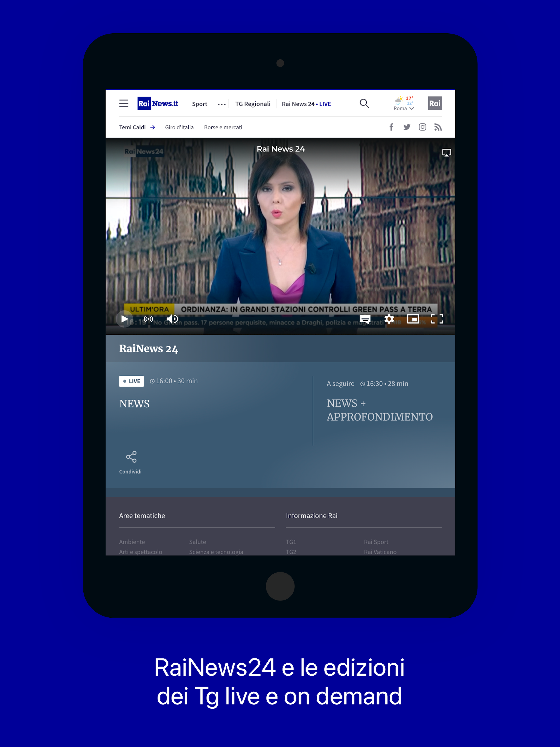Click the RSS feed icon

(438, 127)
